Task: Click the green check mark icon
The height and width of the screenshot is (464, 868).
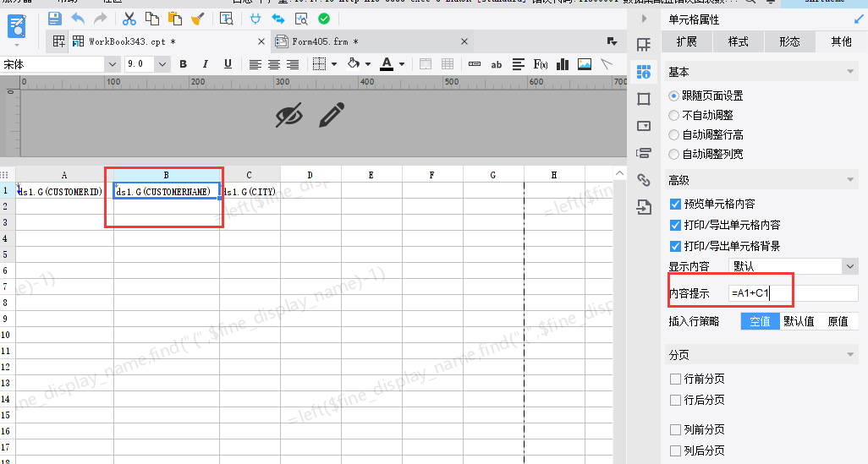Action: (x=324, y=19)
